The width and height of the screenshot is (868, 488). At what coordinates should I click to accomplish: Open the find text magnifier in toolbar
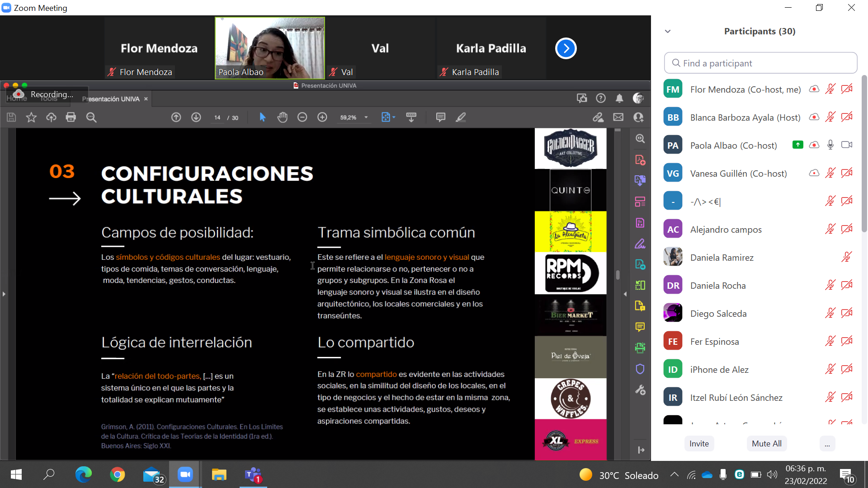tap(91, 117)
